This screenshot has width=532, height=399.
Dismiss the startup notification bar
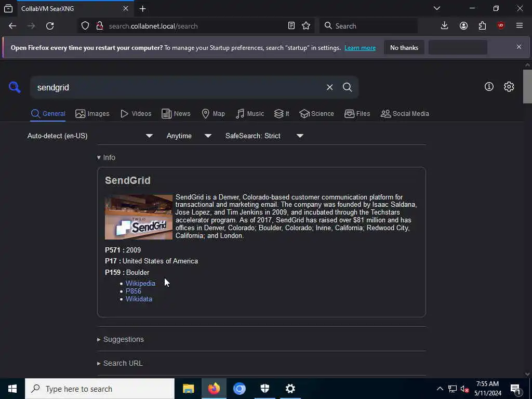click(519, 47)
